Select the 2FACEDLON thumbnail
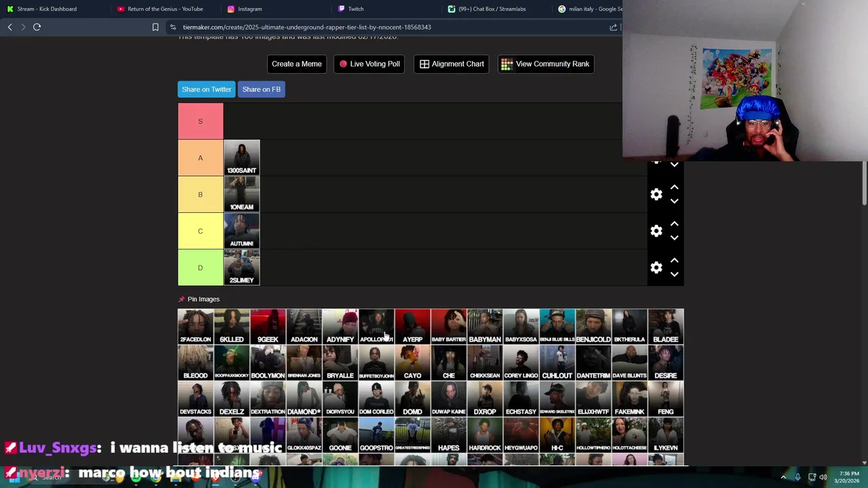The image size is (868, 488). [195, 327]
